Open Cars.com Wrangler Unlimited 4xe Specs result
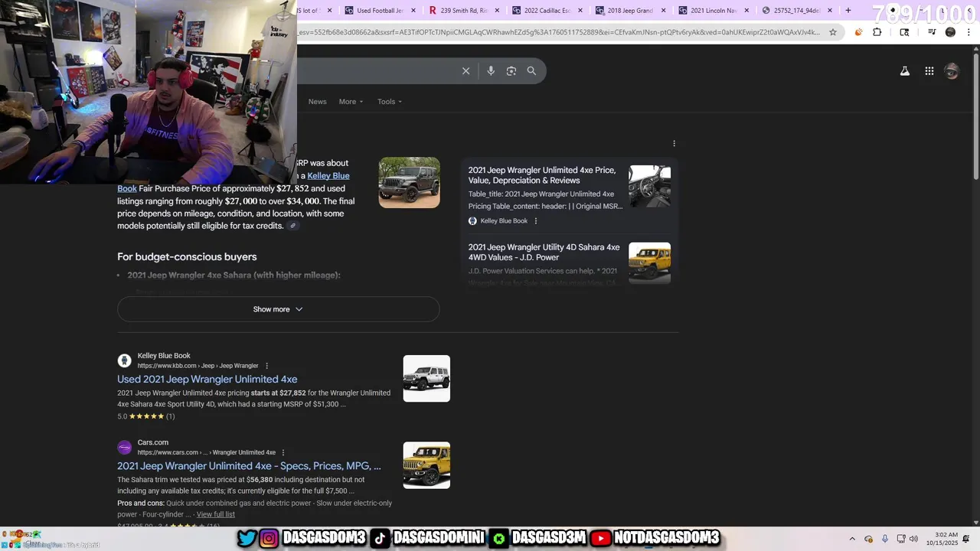 (249, 465)
